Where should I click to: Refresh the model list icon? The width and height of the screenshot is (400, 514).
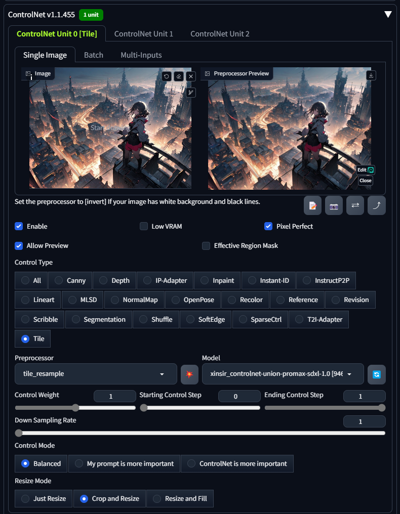click(x=377, y=374)
